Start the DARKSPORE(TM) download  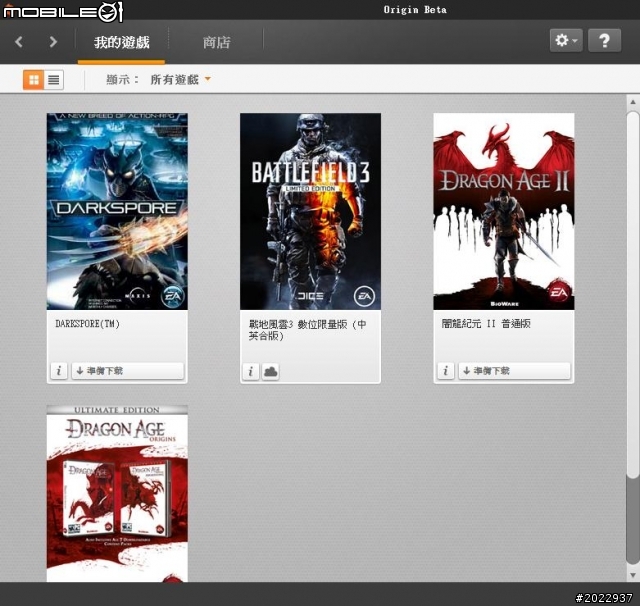click(128, 371)
